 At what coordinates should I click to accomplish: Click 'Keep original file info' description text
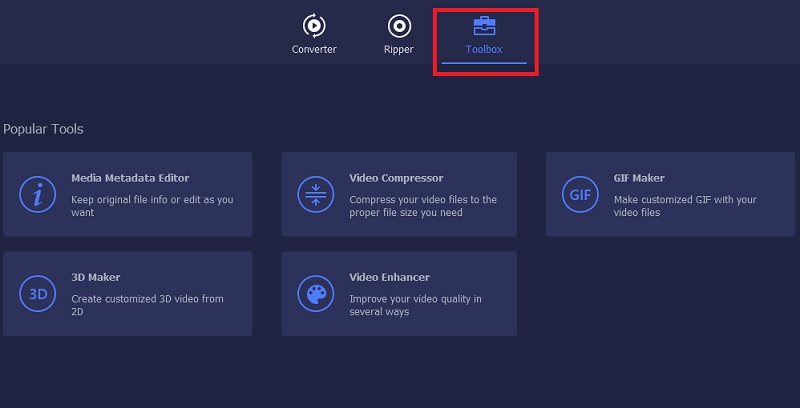(152, 206)
